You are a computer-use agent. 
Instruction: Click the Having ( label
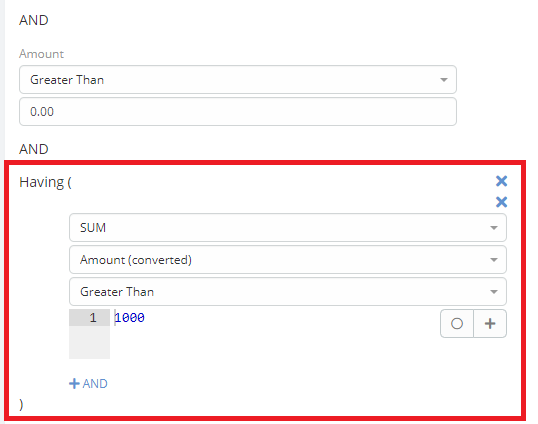tap(45, 182)
